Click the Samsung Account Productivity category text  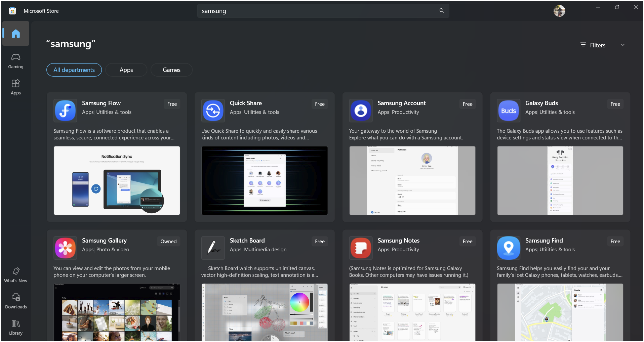(405, 112)
